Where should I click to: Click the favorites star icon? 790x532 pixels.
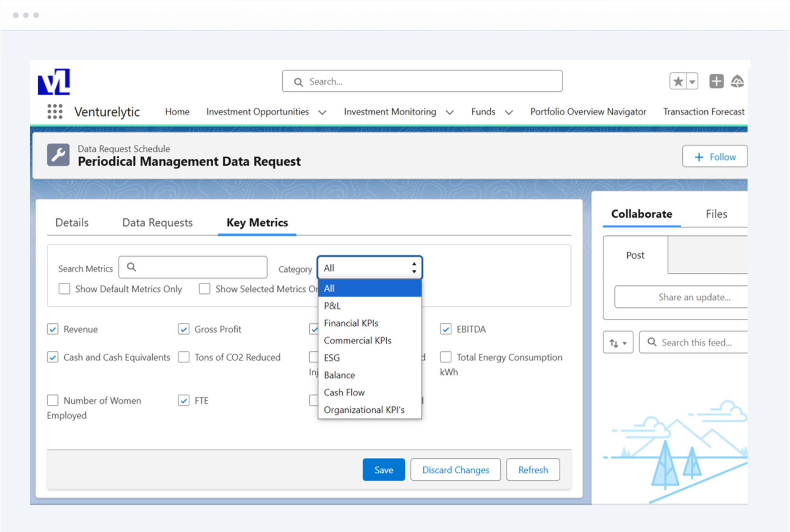(x=678, y=81)
